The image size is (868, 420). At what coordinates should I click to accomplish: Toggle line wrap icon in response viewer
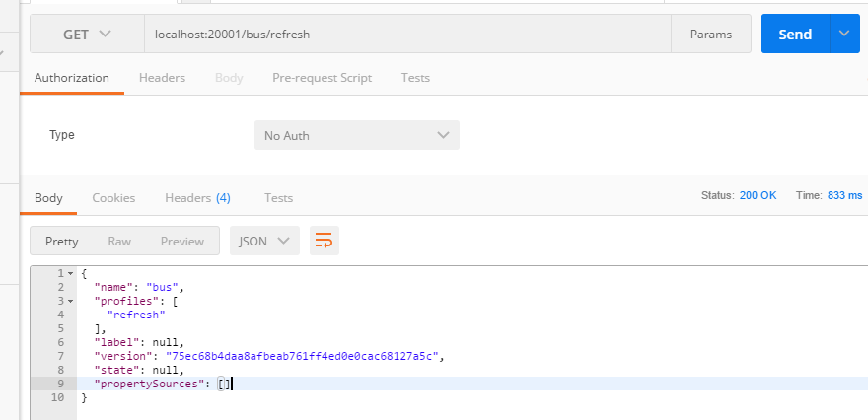click(325, 241)
